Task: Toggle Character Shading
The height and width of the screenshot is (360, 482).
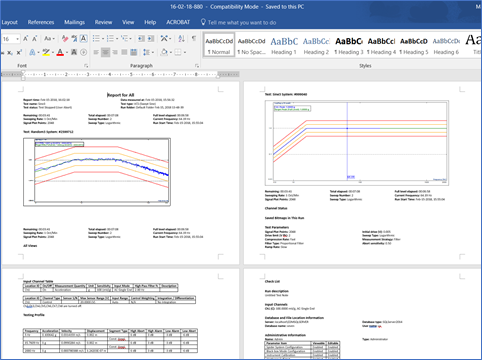Action: [x=74, y=52]
